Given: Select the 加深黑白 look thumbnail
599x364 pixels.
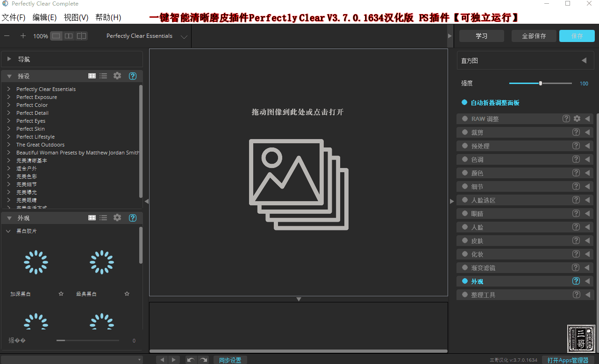Looking at the screenshot, I should pos(36,262).
